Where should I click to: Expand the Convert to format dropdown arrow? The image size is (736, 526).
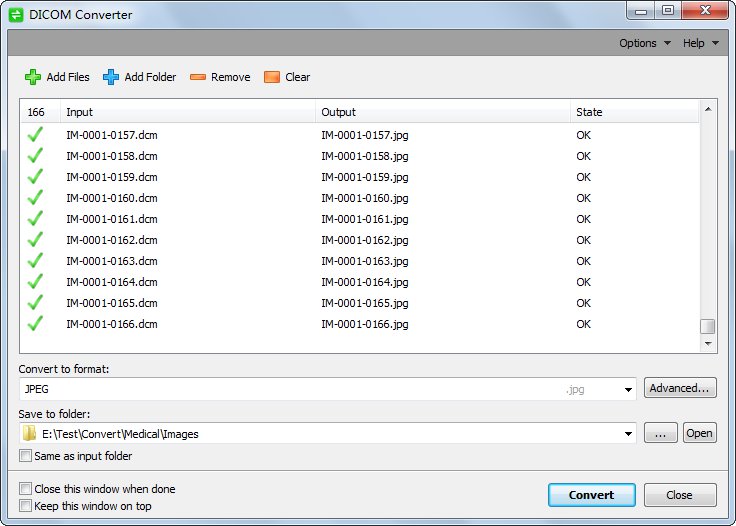coord(628,389)
